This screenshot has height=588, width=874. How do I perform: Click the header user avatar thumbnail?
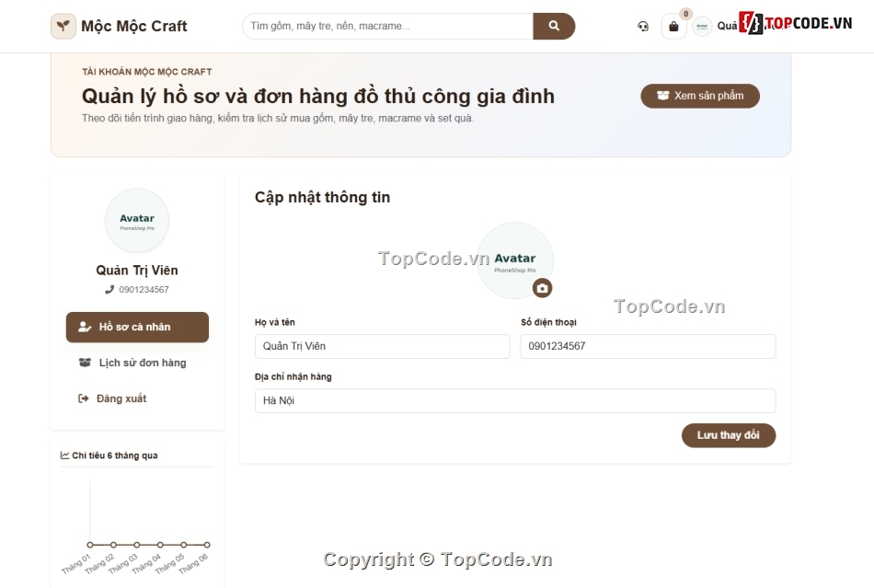pos(702,26)
